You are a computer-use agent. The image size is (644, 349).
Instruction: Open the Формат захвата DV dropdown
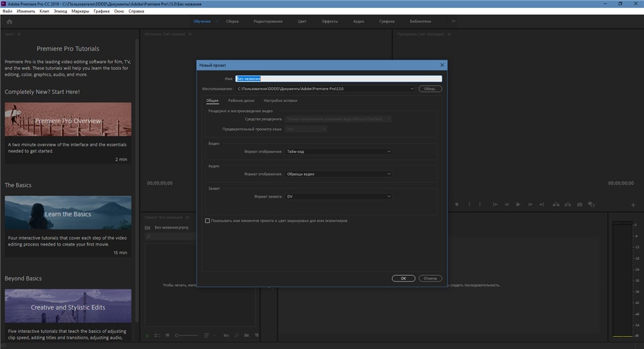[338, 197]
